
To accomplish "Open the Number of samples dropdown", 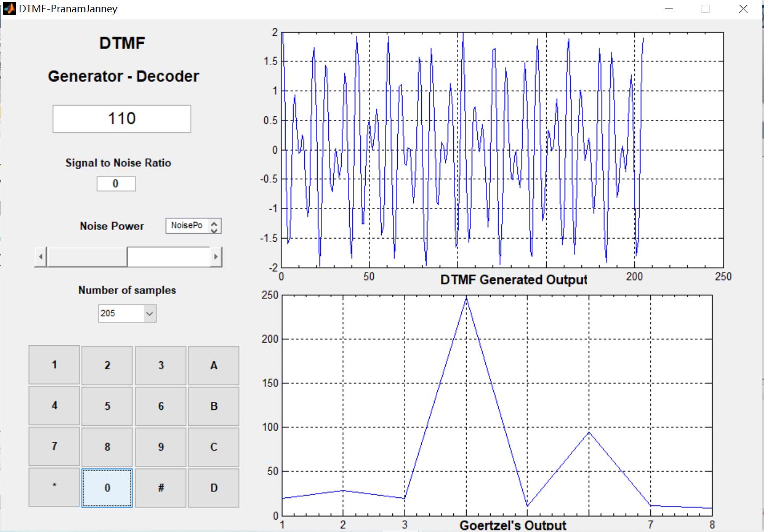I will (x=127, y=313).
